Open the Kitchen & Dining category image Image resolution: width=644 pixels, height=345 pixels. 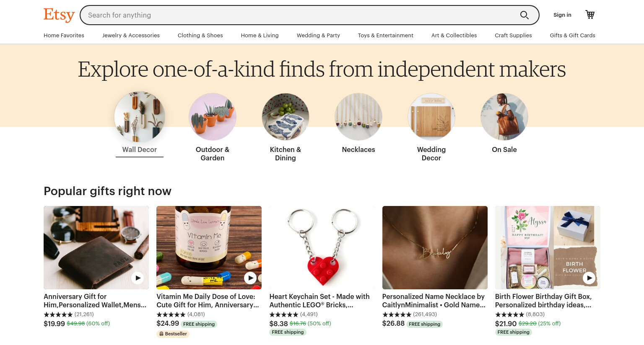tap(286, 117)
